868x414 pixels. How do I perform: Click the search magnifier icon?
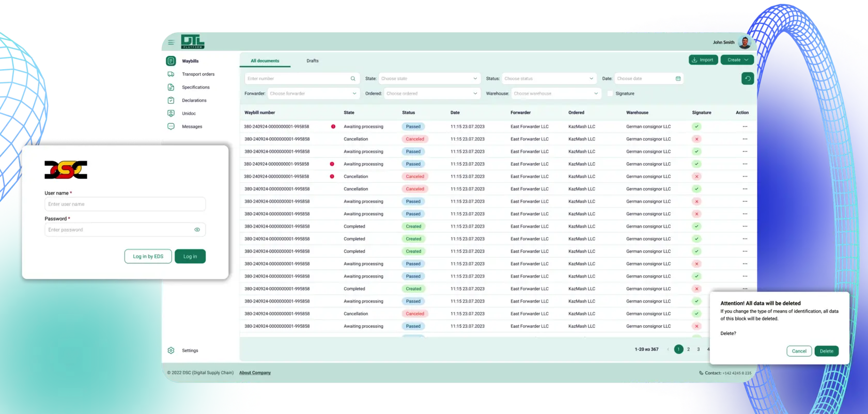pos(353,78)
